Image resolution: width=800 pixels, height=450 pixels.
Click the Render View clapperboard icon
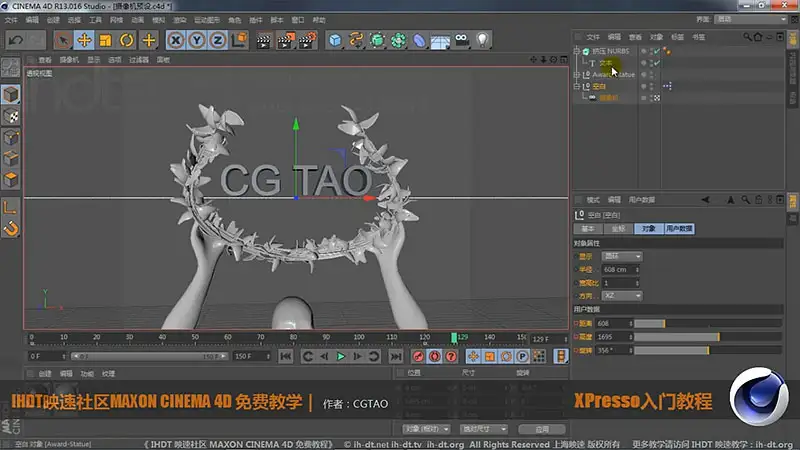[264, 40]
